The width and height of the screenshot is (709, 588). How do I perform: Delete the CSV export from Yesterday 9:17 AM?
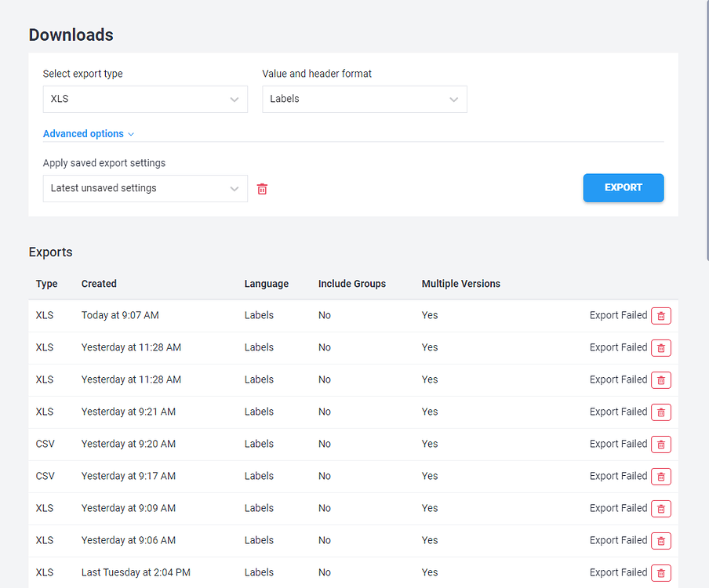660,477
